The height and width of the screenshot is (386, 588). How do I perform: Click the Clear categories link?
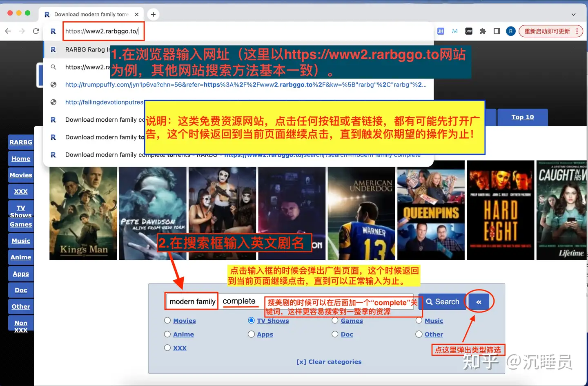pyautogui.click(x=329, y=362)
